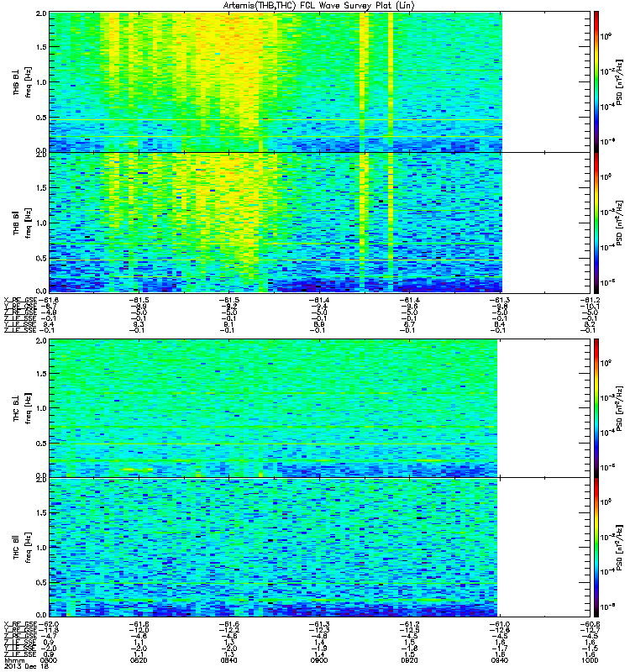This screenshot has height=672, width=630.
Task: Click the THC B∥ spectrogram
Action: coord(274,548)
